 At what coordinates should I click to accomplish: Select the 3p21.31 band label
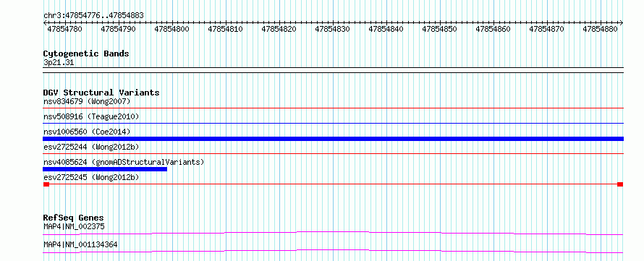(x=59, y=63)
